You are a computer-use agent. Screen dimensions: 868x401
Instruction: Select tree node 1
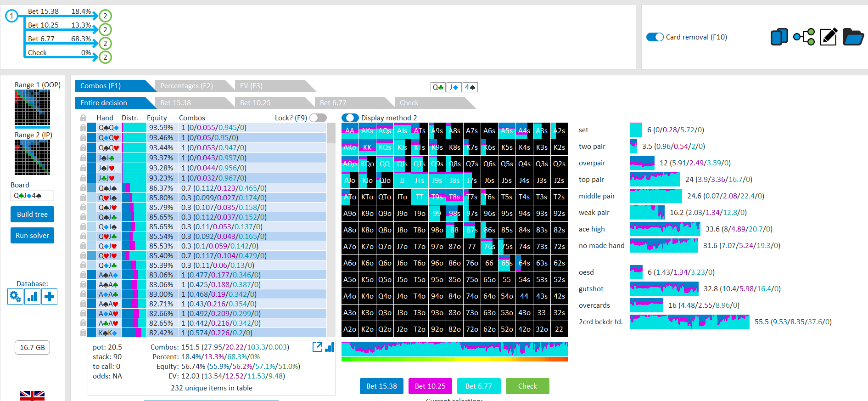point(11,16)
